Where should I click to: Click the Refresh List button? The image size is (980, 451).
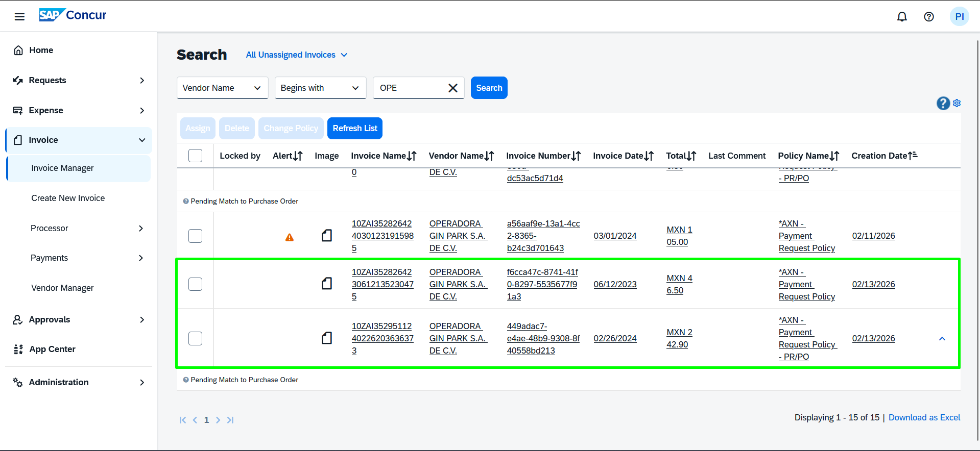tap(354, 129)
